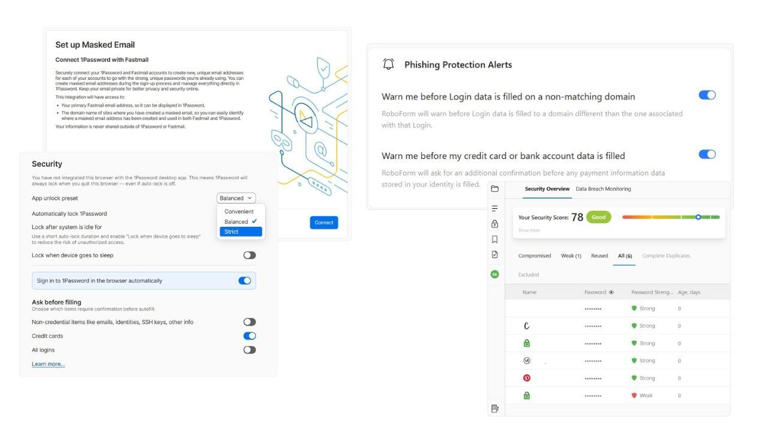Click the Weak strength text in the last row

[x=646, y=395]
